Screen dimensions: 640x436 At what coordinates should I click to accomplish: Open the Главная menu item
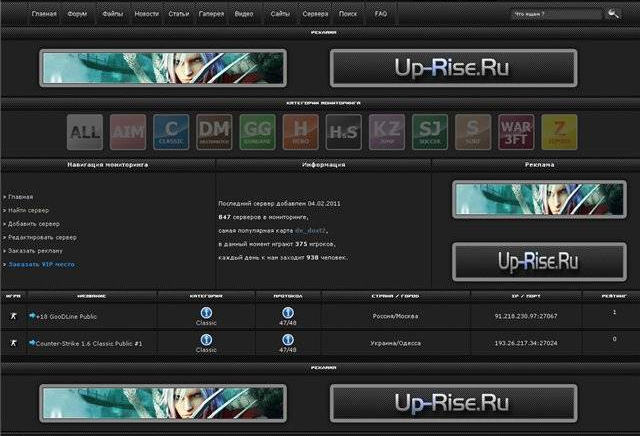click(x=44, y=13)
